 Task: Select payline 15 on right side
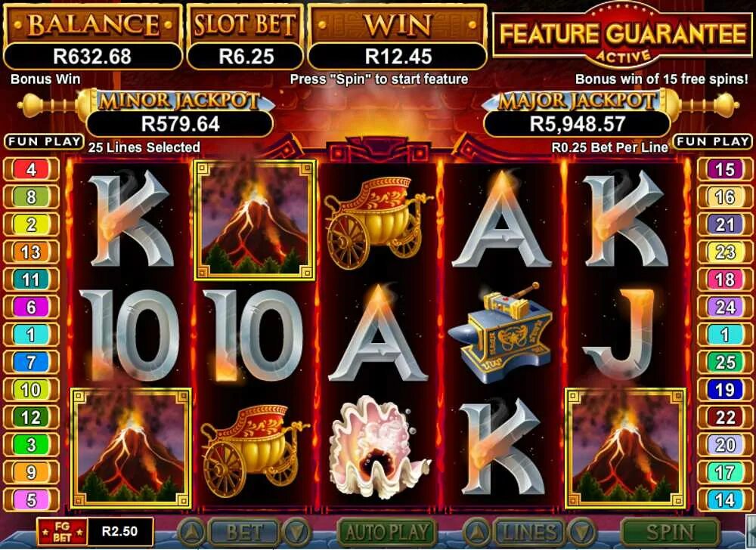725,169
